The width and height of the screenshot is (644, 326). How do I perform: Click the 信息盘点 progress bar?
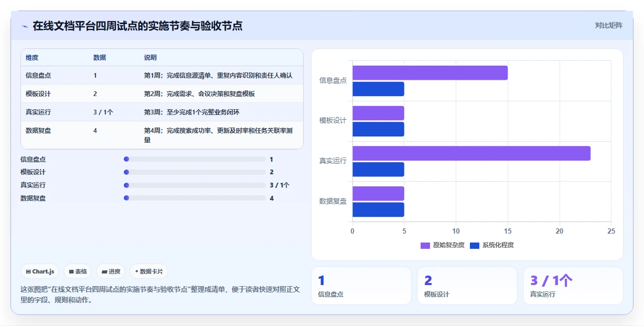tap(195, 159)
